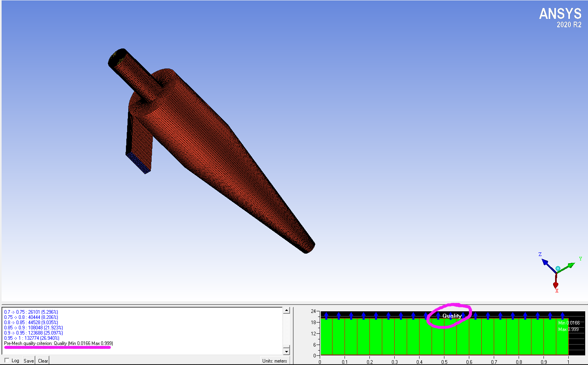
Task: Select histogram bar between 0 and 0.05
Action: [326, 337]
